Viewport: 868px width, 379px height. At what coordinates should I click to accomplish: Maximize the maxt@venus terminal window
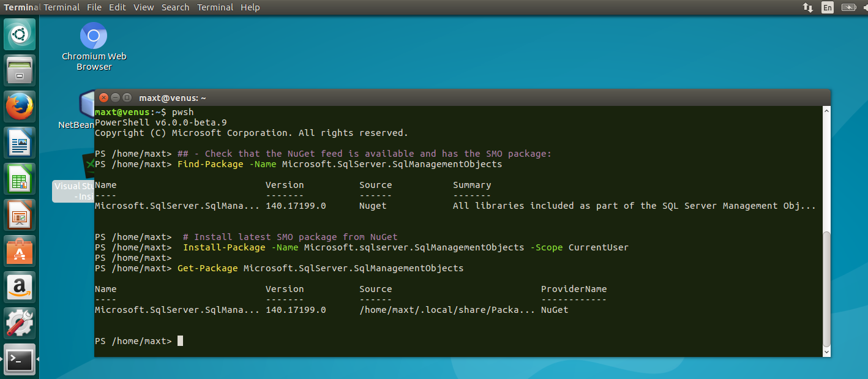127,97
